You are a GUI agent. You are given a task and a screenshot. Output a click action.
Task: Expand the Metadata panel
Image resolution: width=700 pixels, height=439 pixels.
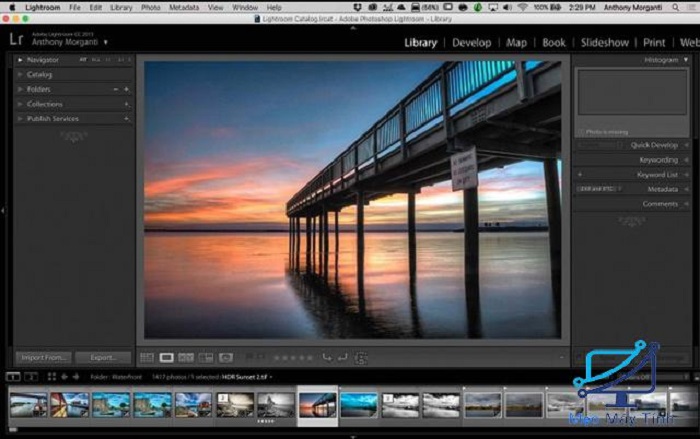(x=686, y=189)
